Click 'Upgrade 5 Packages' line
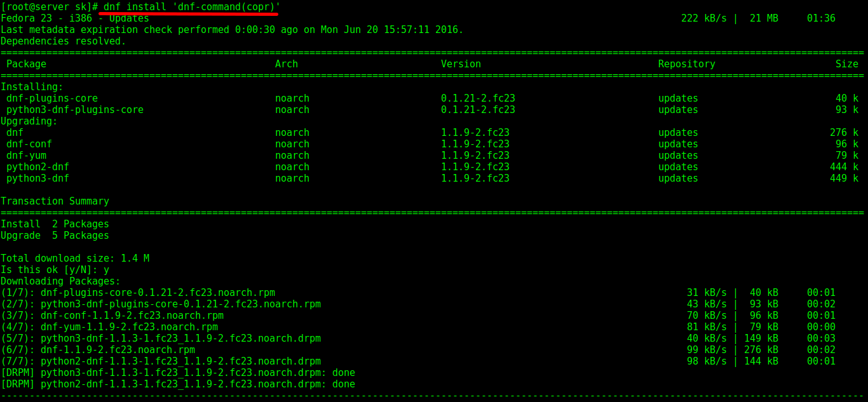This screenshot has width=868, height=402. click(55, 236)
